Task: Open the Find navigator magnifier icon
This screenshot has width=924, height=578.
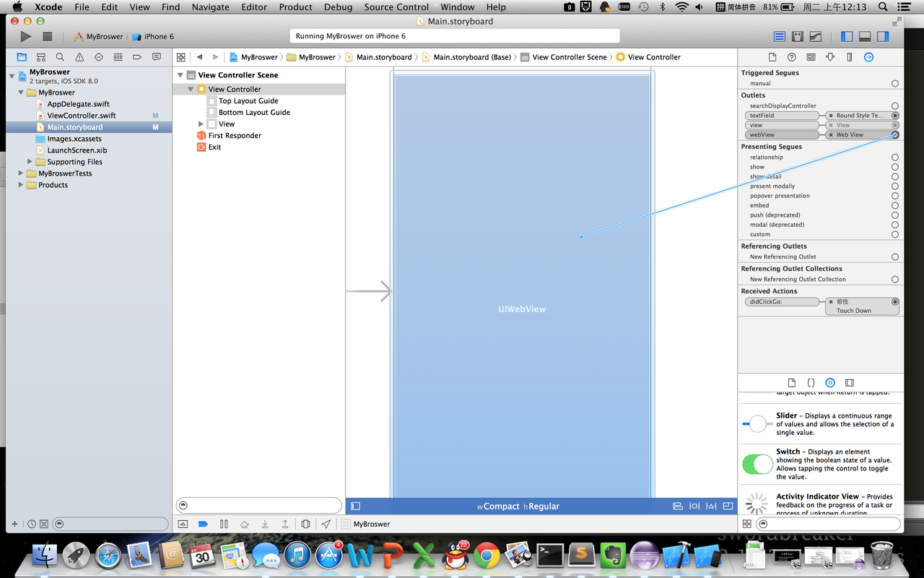Action: click(60, 57)
